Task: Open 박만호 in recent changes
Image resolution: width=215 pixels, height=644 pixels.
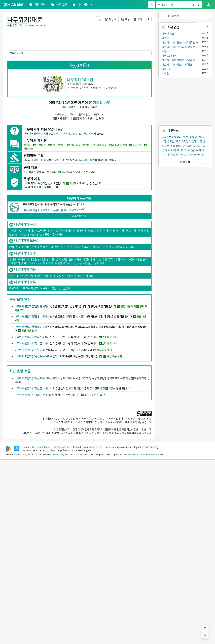Action: [165, 51]
